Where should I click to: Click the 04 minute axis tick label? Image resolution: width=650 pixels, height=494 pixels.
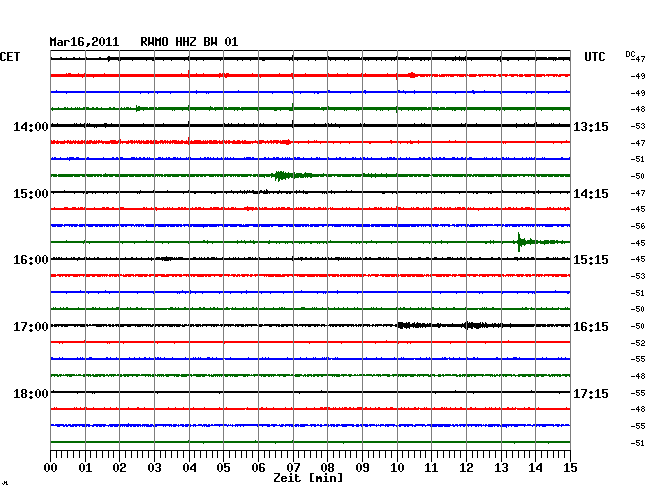pyautogui.click(x=189, y=467)
